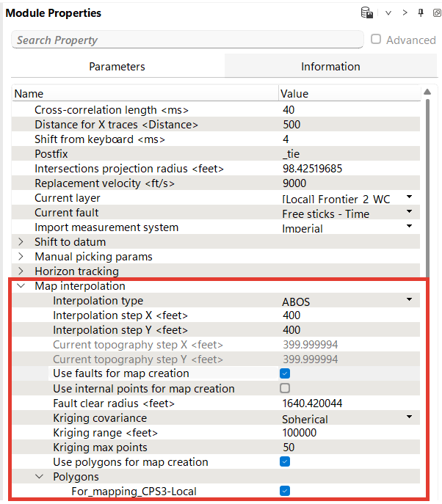Click Kriging max points value 50
Screen dimensions: 442x504
tap(289, 448)
